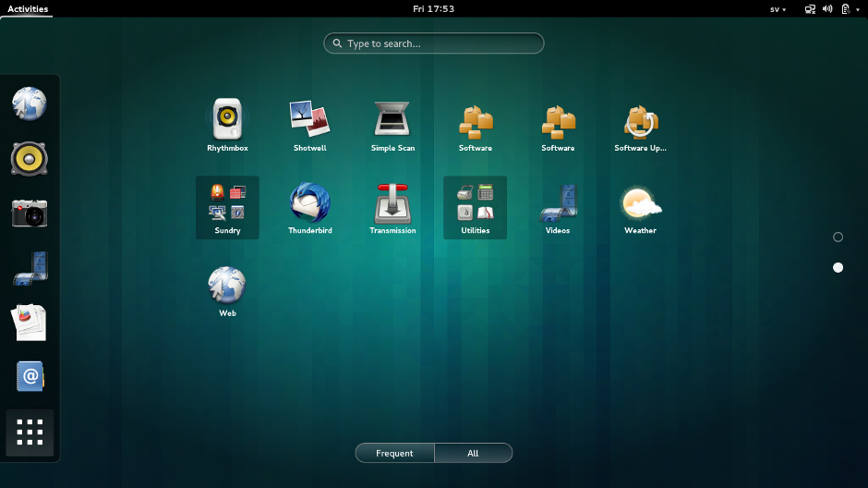This screenshot has height=488, width=868.
Task: Open the clock calendar showing Fri 17:53
Action: pyautogui.click(x=433, y=9)
